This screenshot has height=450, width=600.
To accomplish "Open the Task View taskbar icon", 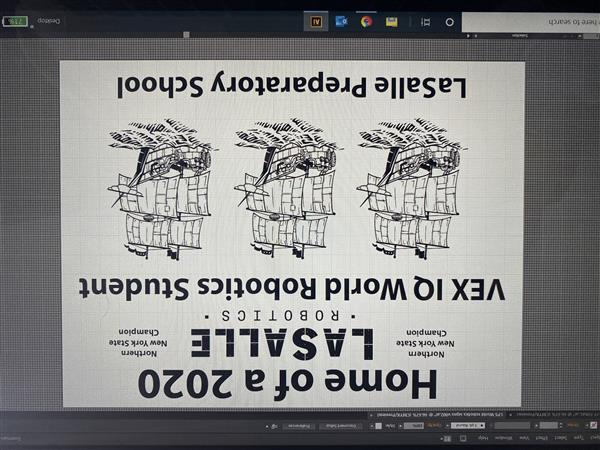I will coord(426,22).
